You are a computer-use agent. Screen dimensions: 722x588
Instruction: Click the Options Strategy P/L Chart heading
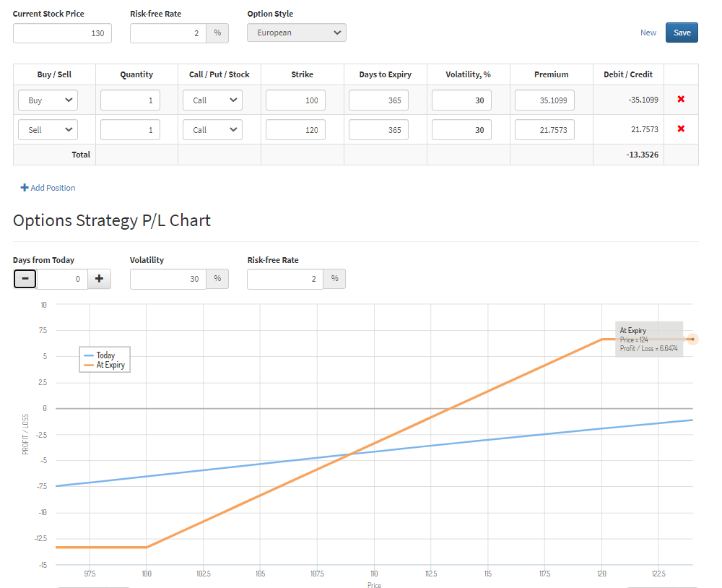click(x=112, y=220)
